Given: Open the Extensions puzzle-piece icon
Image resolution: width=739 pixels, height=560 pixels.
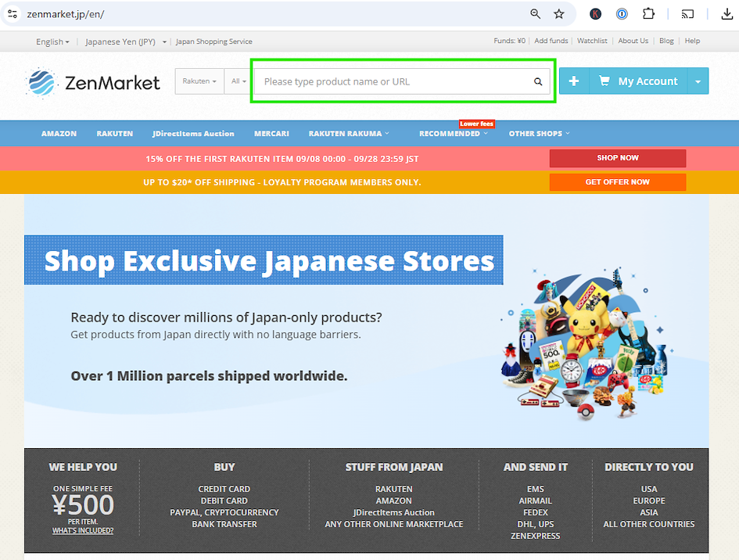Looking at the screenshot, I should 648,13.
